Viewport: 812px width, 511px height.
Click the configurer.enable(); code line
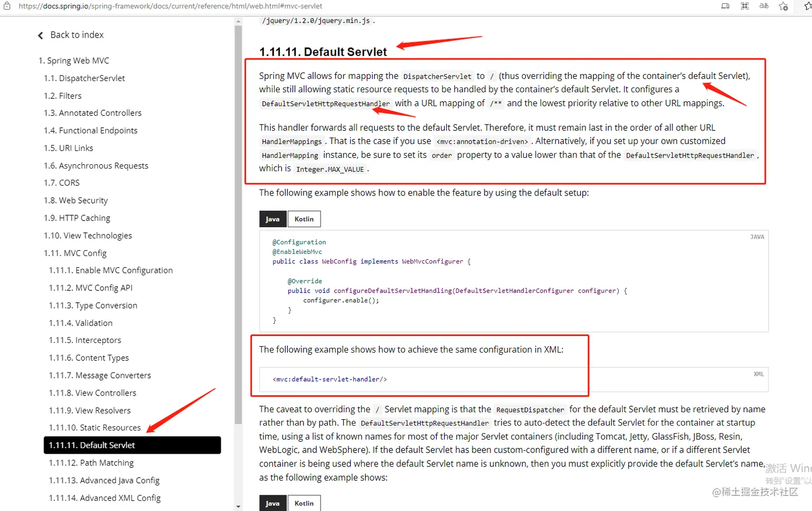pos(341,301)
